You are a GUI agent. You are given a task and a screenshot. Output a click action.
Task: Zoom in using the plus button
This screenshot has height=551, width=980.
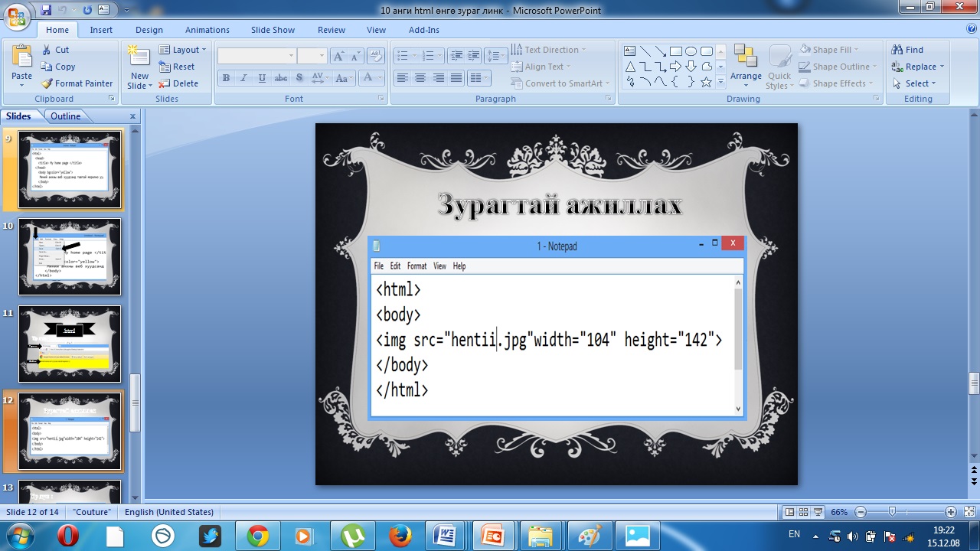[x=951, y=512]
